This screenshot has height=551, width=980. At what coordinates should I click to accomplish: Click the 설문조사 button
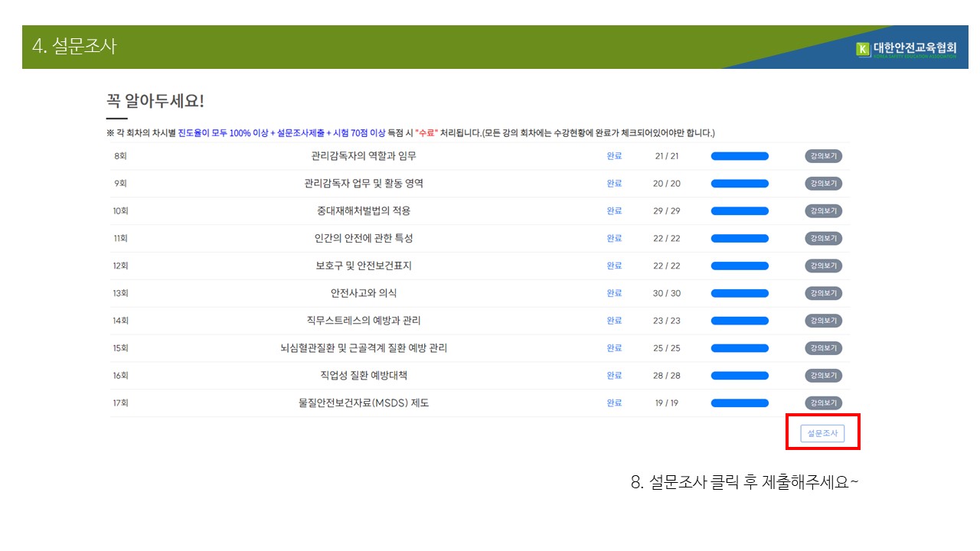(x=822, y=433)
